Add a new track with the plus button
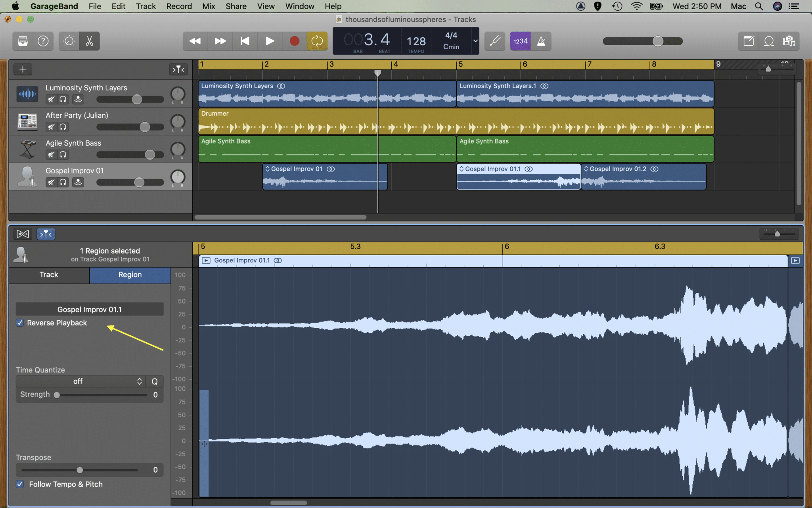Image resolution: width=812 pixels, height=508 pixels. click(23, 69)
